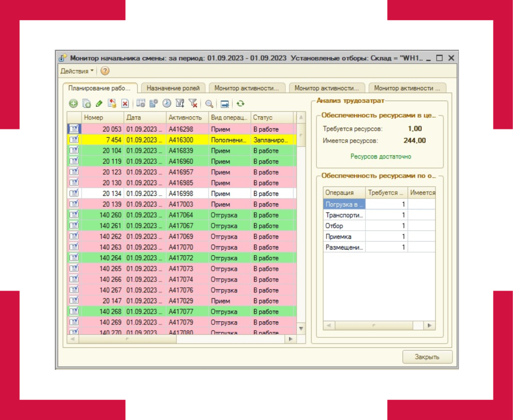Click the green arrows Refresh icon
This screenshot has height=420, width=513.
[x=240, y=104]
